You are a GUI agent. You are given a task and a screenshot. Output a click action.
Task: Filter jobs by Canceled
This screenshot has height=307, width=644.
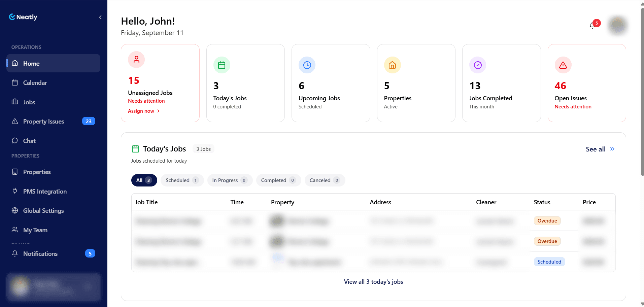tap(325, 180)
